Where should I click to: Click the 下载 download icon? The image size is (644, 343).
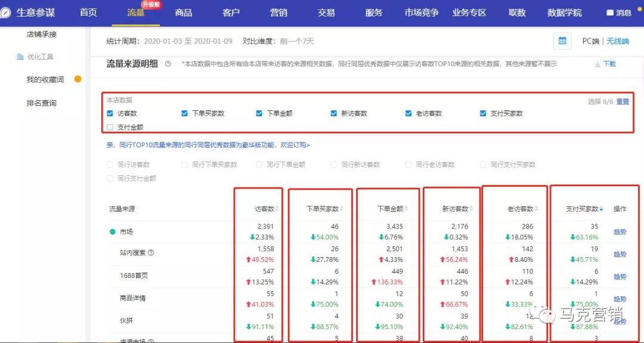[597, 64]
